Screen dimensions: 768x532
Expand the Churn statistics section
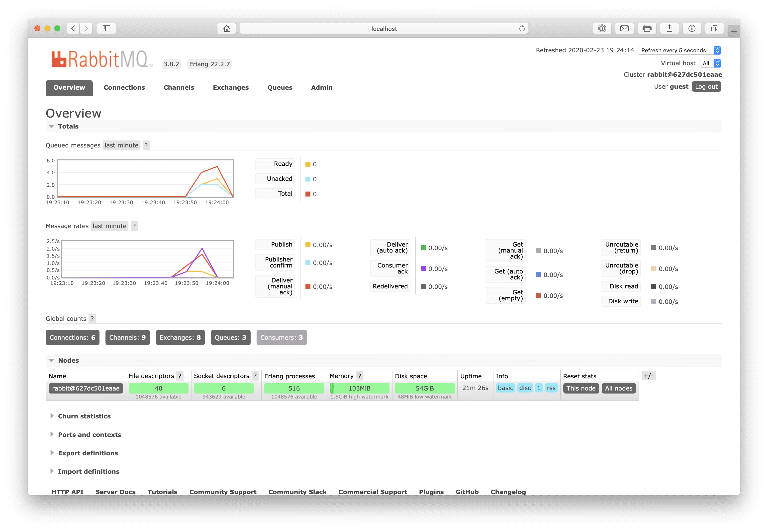tap(85, 416)
